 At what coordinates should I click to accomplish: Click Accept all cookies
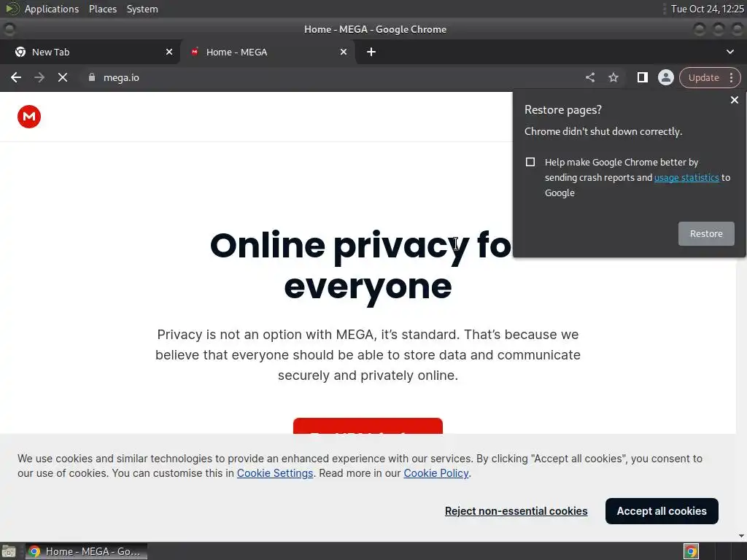[662, 511]
